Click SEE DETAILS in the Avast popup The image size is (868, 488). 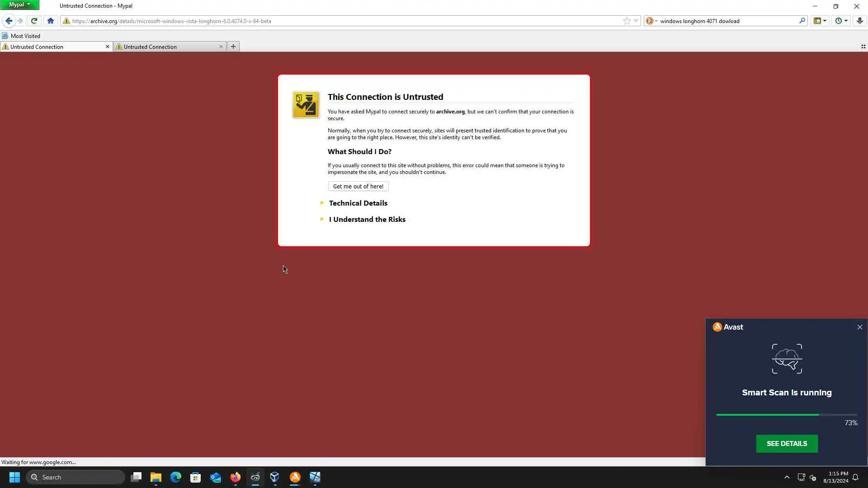coord(787,444)
